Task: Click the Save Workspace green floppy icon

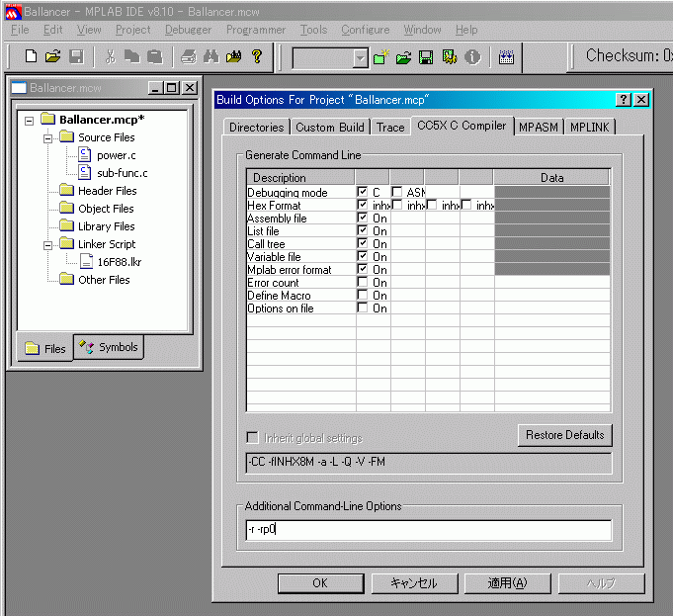Action: point(426,57)
